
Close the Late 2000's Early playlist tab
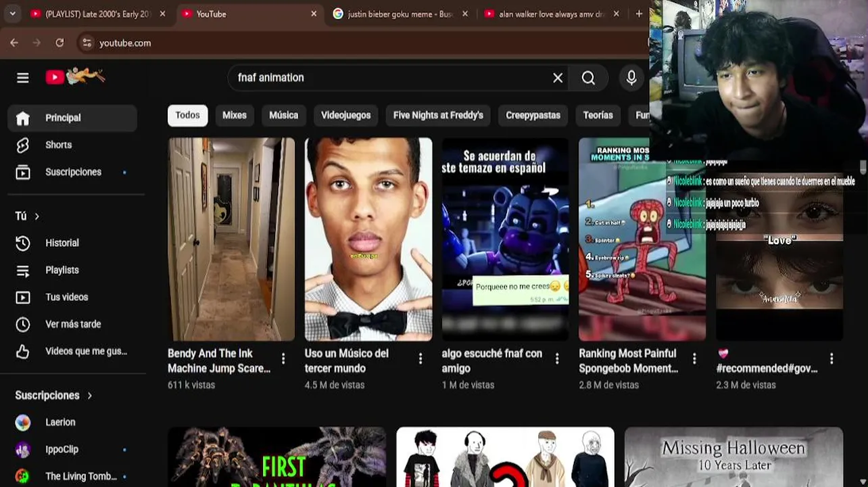click(x=162, y=14)
